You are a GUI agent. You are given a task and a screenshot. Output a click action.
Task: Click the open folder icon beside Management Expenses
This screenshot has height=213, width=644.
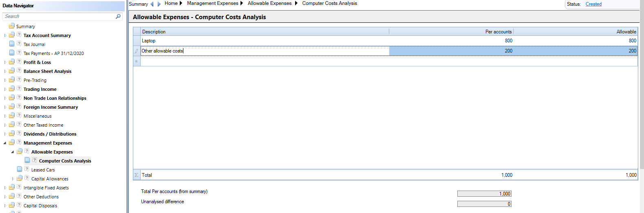coord(12,143)
